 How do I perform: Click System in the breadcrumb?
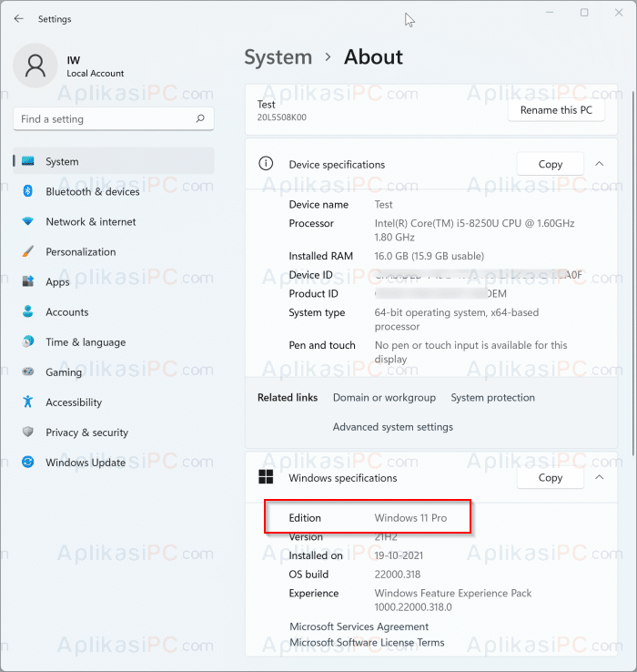pyautogui.click(x=278, y=57)
